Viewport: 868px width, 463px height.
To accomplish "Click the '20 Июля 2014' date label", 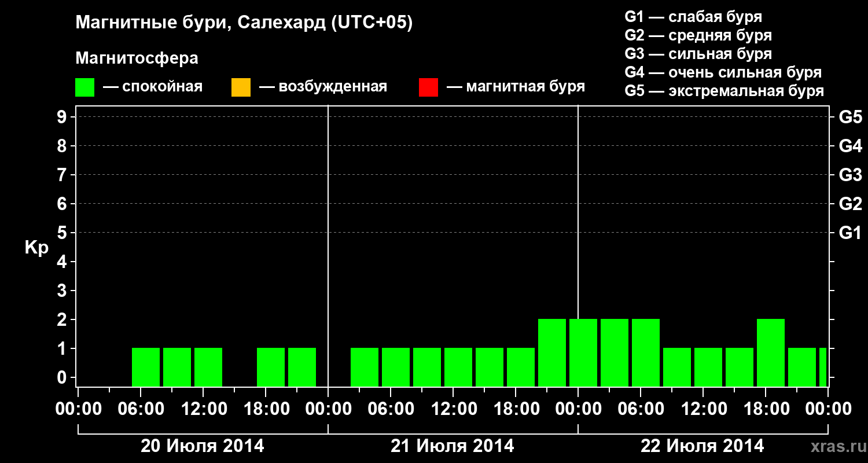I will pos(203,446).
